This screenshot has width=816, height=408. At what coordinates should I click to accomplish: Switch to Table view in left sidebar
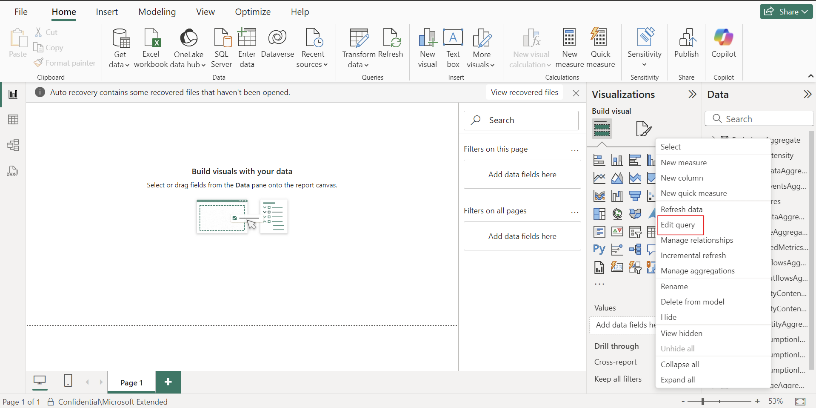point(13,120)
